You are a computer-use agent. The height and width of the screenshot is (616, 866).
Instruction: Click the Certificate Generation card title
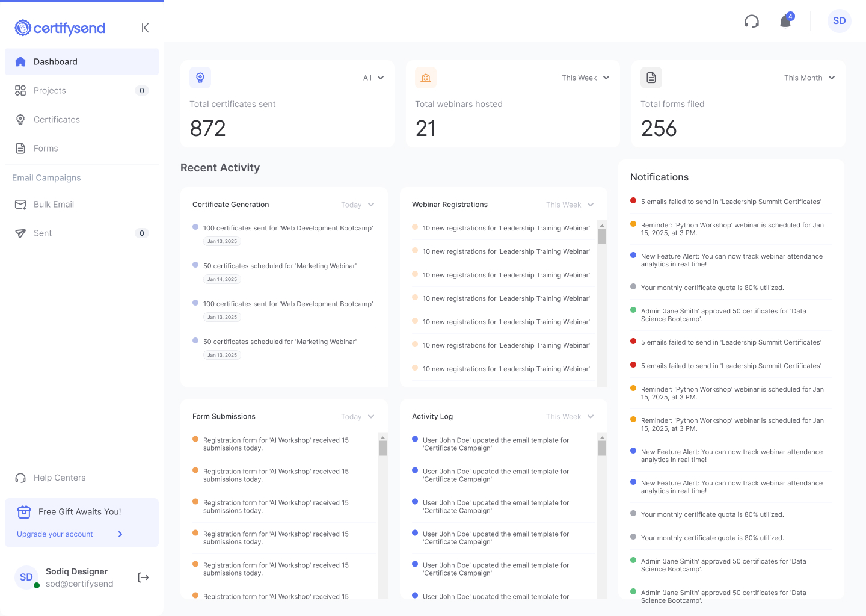(231, 205)
